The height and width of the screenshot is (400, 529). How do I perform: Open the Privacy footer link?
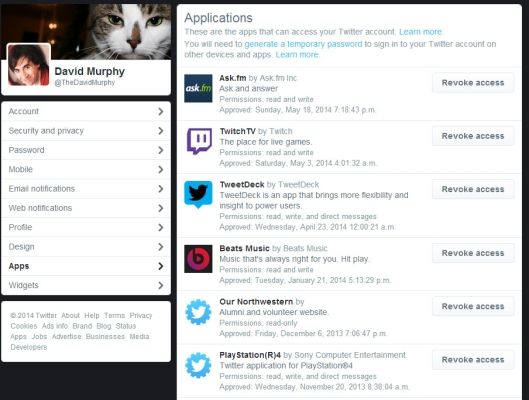point(141,315)
